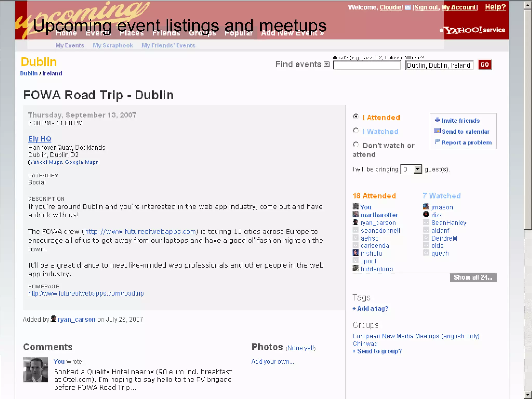Click the Cloudie! username link
The image size is (532, 399).
coord(391,8)
